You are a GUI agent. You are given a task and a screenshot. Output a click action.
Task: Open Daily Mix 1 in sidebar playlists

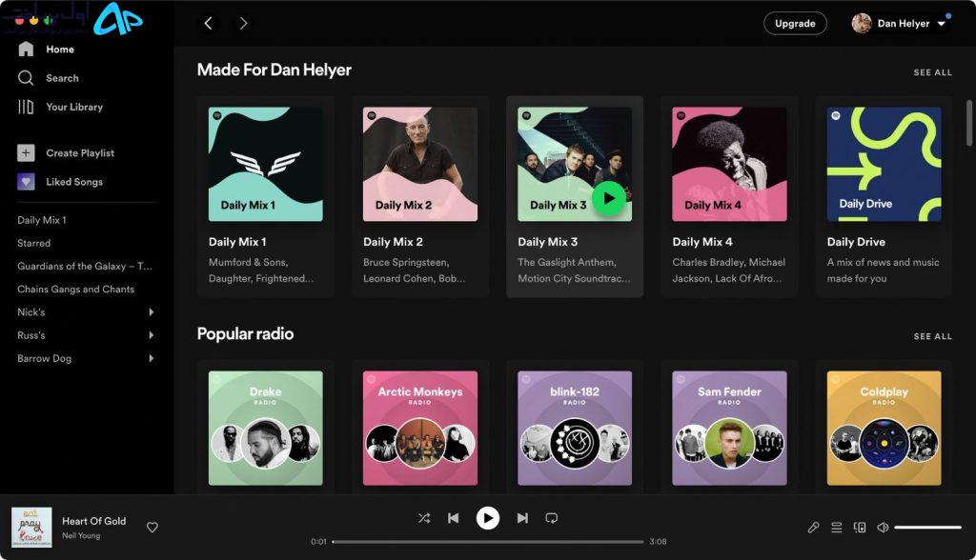tap(42, 220)
